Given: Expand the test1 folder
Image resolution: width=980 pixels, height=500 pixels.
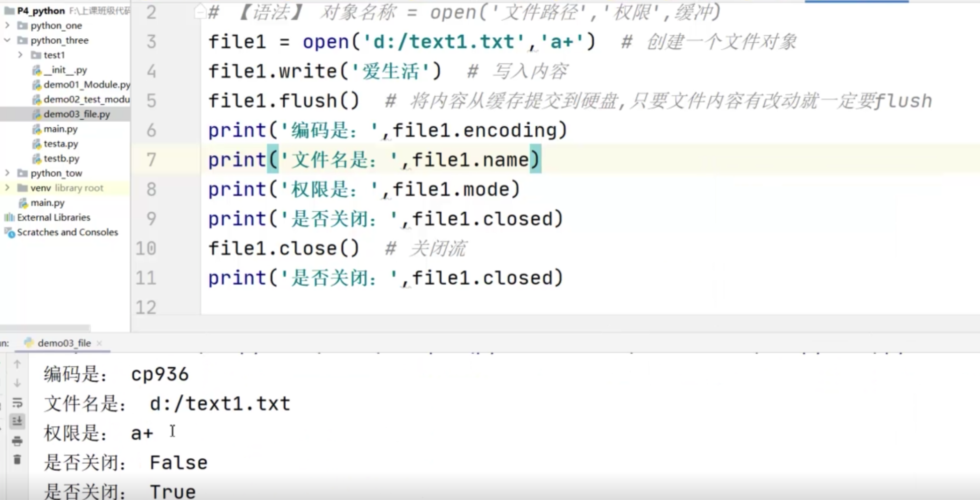Looking at the screenshot, I should [20, 55].
